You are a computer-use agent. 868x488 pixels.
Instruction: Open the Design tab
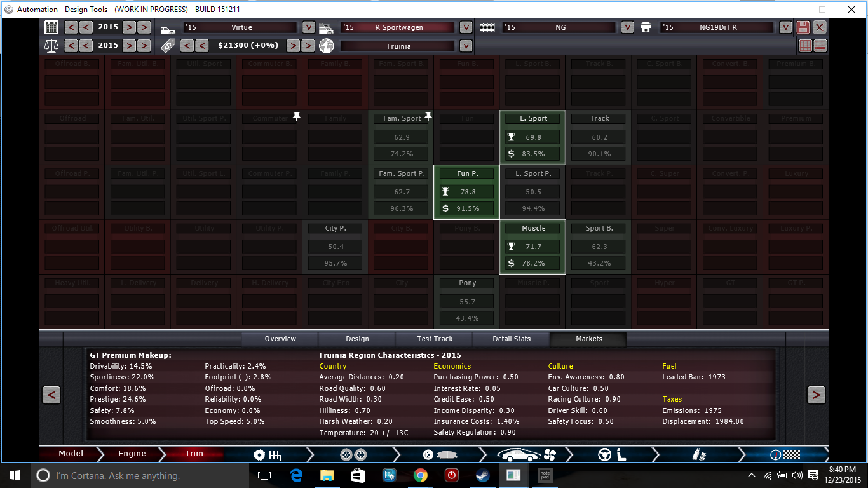coord(357,339)
